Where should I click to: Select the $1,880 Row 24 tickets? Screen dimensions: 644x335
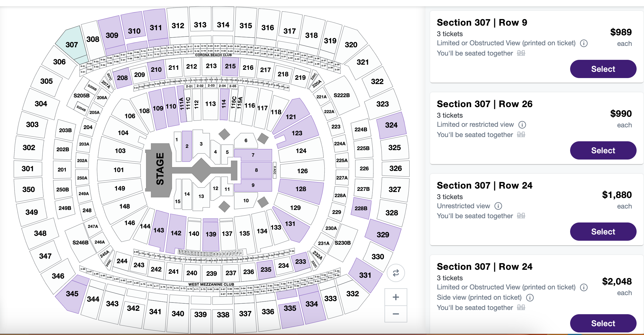[603, 232]
